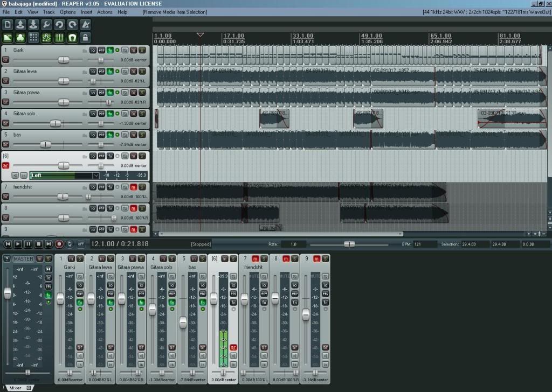Click the transport Record button
The image size is (552, 392).
click(59, 243)
